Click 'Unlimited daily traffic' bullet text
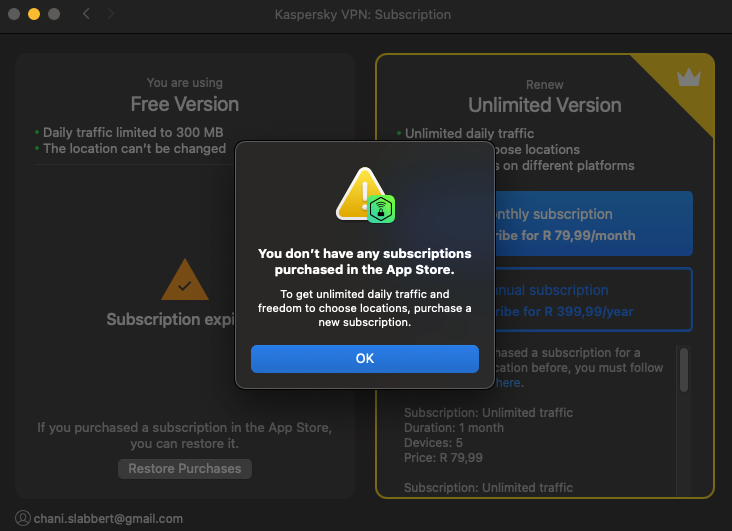This screenshot has width=732, height=531. 470,134
